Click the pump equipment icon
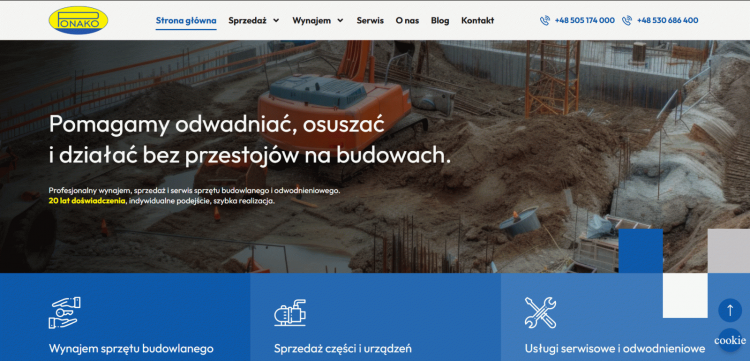The height and width of the screenshot is (361, 750). (290, 313)
